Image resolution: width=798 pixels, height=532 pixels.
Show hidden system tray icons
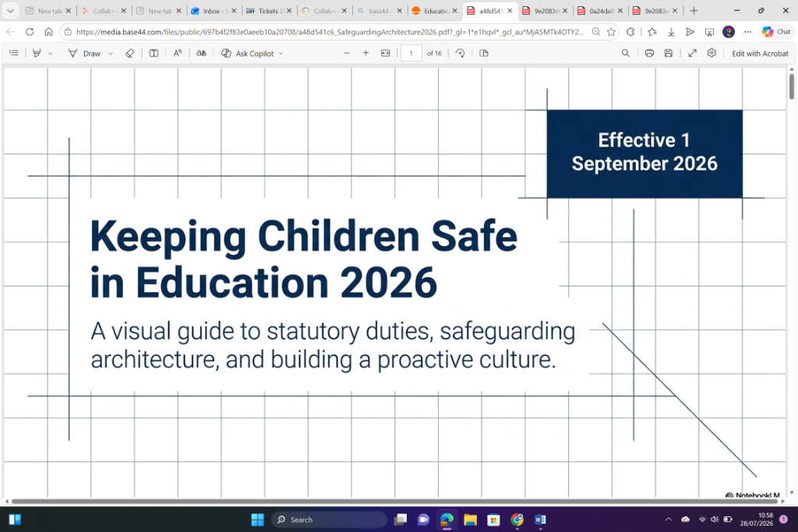point(668,520)
